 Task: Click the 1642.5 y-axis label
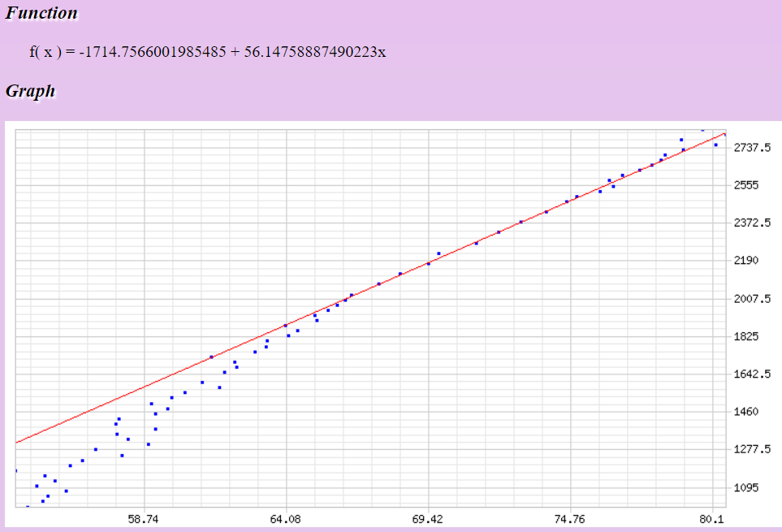[751, 374]
